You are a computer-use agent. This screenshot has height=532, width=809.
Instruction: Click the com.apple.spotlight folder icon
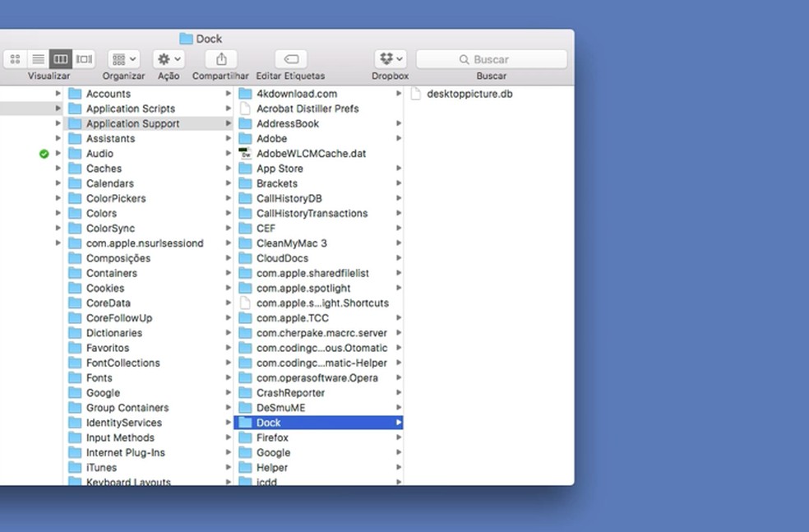pyautogui.click(x=245, y=288)
